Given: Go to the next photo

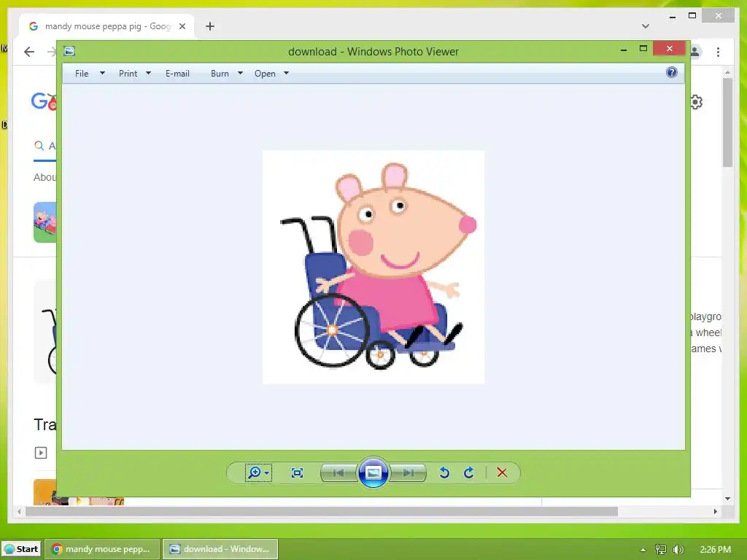Looking at the screenshot, I should (x=408, y=472).
